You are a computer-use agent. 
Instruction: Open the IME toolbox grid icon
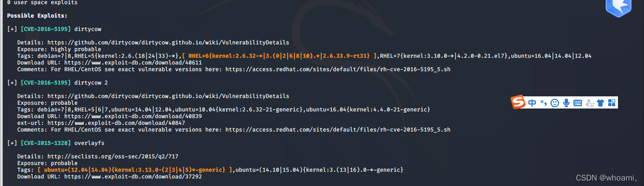tap(612, 103)
